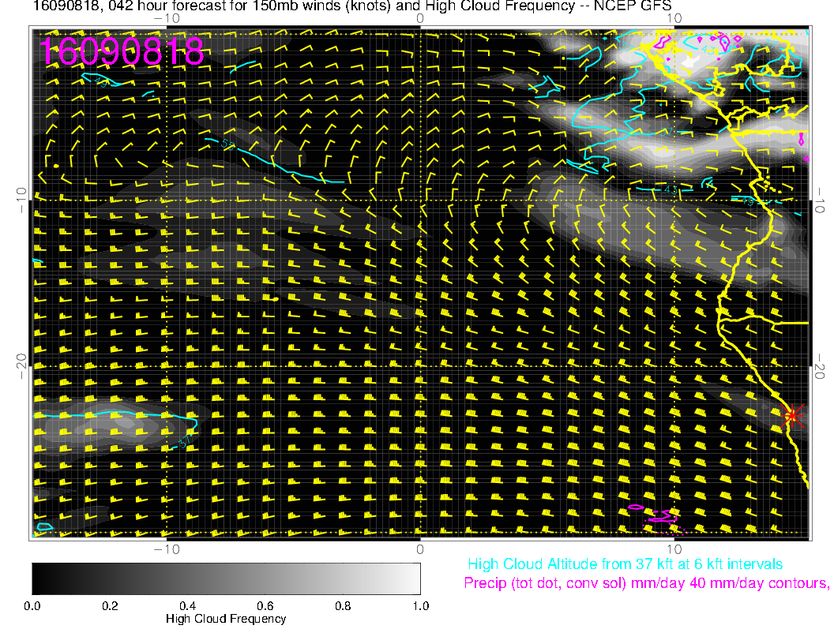Click the right axis latitude label -10
This screenshot has width=834, height=644.
(x=820, y=200)
